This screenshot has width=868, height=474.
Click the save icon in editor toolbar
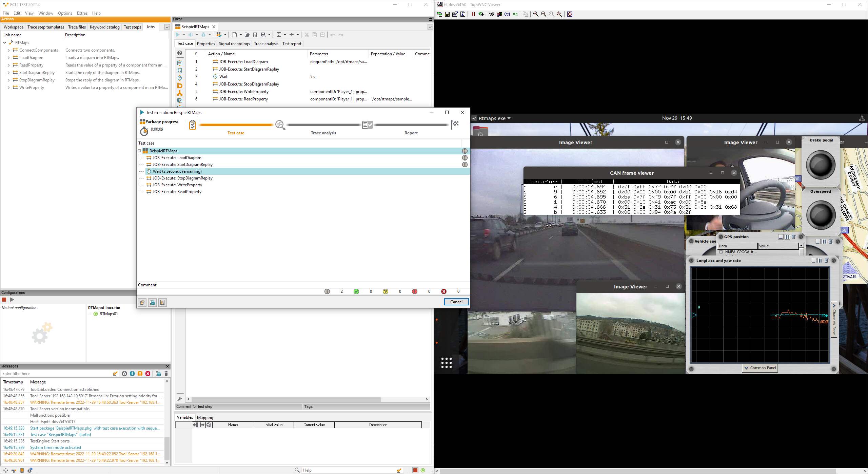point(255,35)
